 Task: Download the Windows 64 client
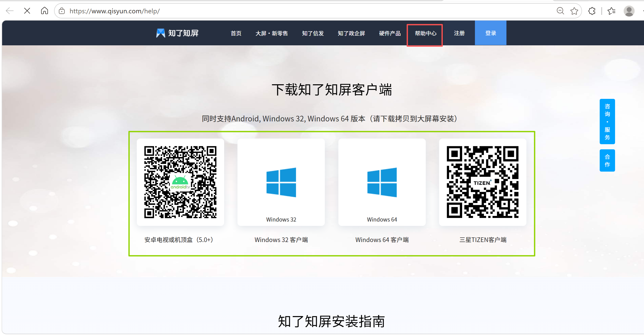click(x=382, y=182)
